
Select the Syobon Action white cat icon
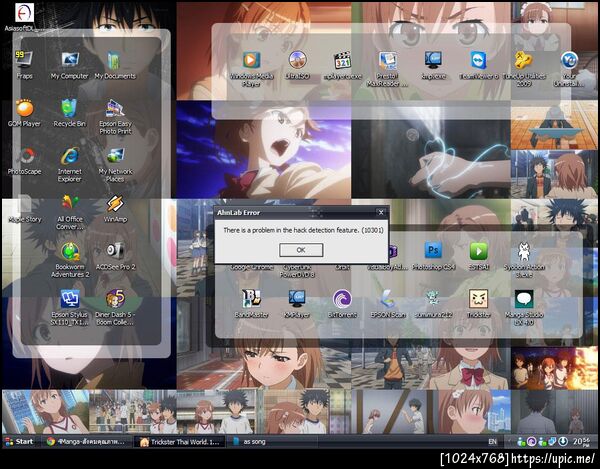click(524, 259)
